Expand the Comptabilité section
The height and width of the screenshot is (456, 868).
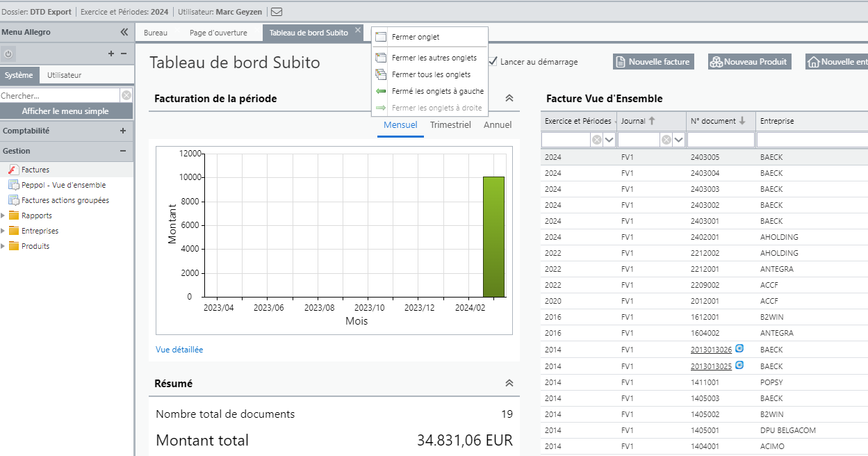click(x=123, y=131)
